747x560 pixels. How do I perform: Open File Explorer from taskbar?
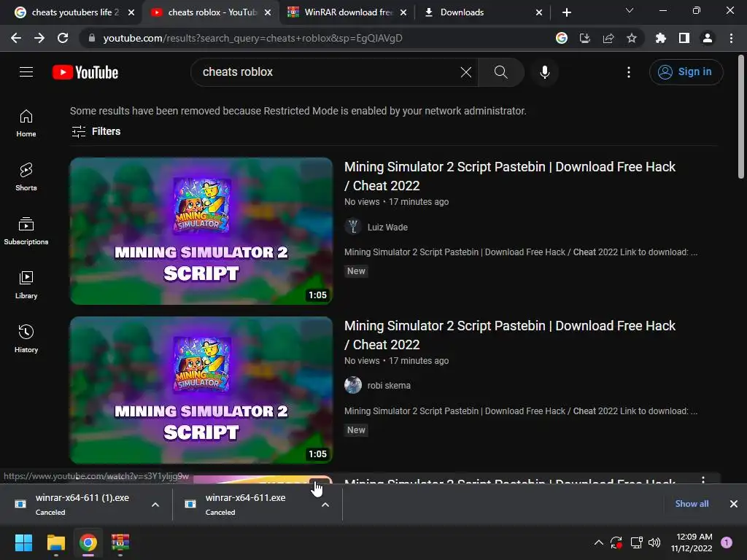click(55, 542)
